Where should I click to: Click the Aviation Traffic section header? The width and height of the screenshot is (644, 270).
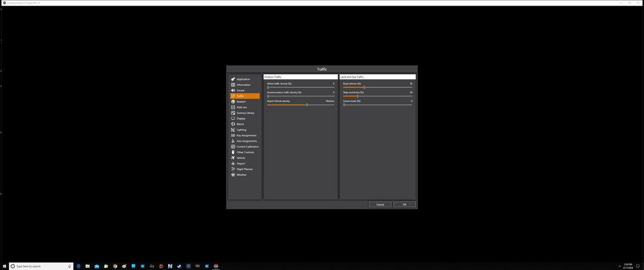pos(301,77)
